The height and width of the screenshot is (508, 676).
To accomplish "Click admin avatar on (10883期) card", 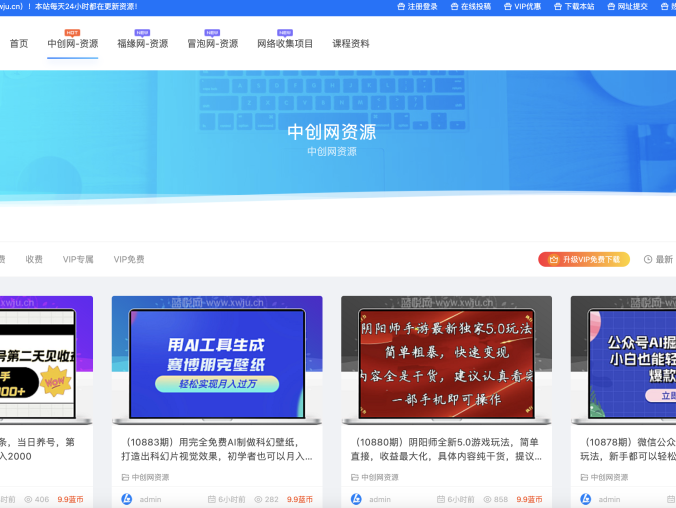I will 127,499.
